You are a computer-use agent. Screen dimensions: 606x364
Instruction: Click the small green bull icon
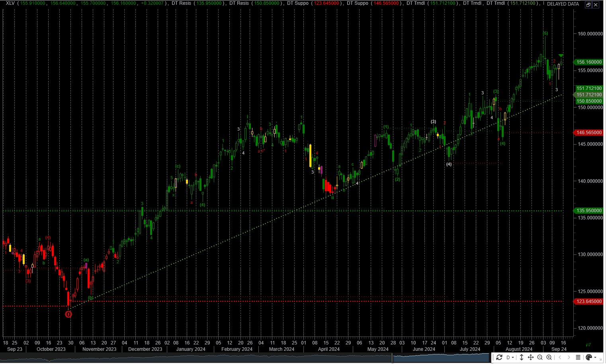click(x=588, y=345)
